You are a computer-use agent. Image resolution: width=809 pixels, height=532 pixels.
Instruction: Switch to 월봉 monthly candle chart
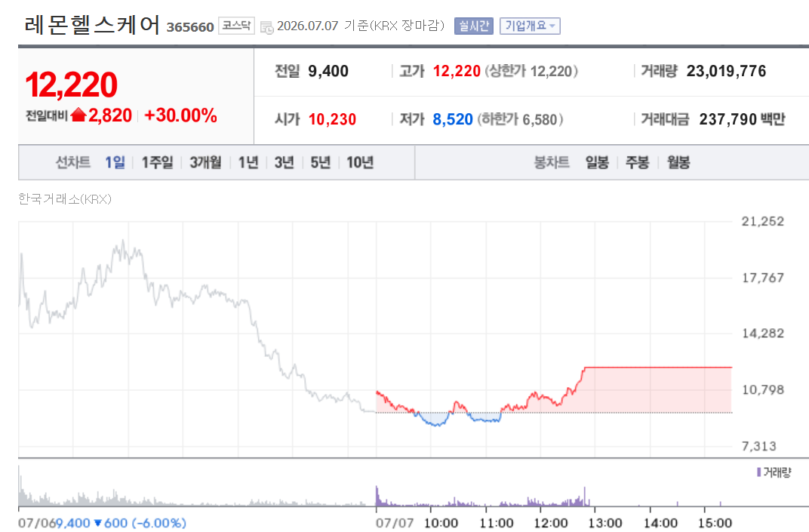click(678, 162)
